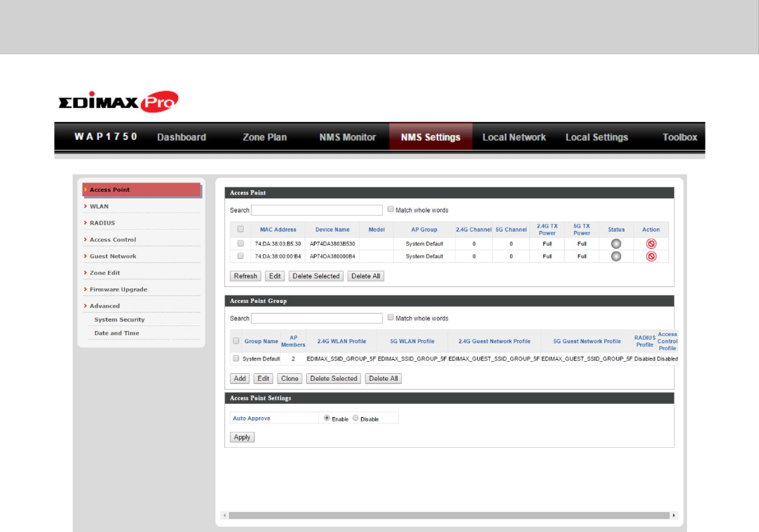Click the status icon for AP74DA380000B4
This screenshot has height=532, width=759.
coord(615,256)
